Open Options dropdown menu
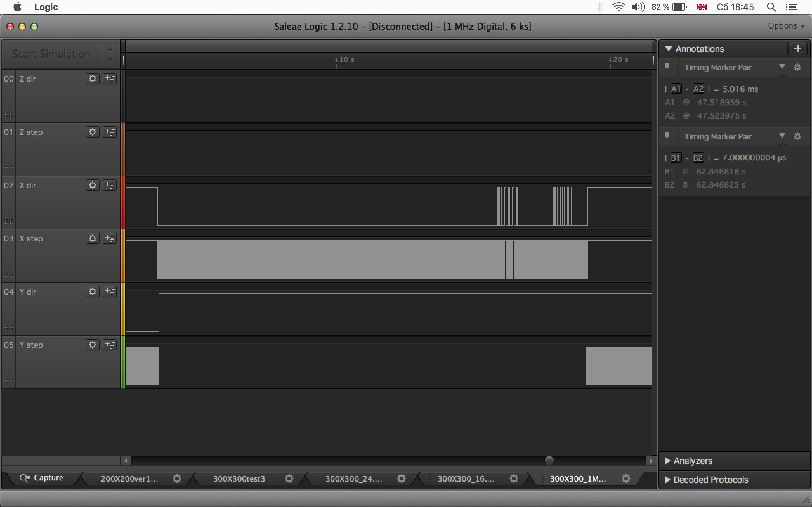Viewport: 812px width, 507px height. [786, 26]
